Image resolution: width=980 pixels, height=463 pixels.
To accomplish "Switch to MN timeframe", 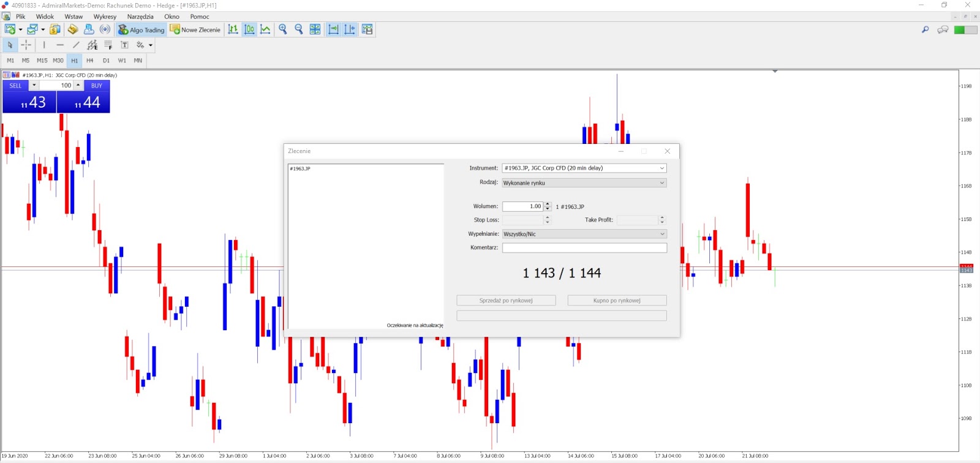I will 138,61.
